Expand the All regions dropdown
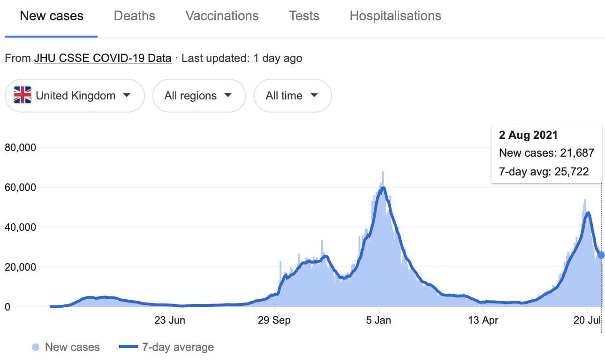 (x=199, y=96)
